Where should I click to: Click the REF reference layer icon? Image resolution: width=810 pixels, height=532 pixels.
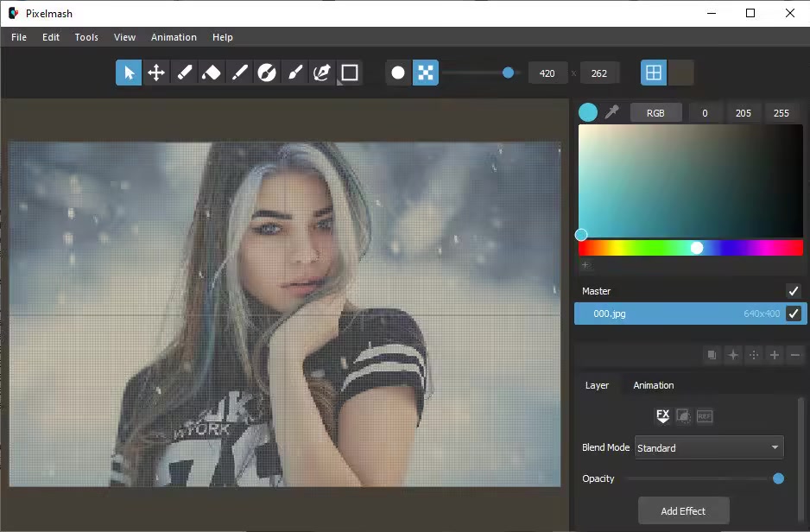(705, 416)
